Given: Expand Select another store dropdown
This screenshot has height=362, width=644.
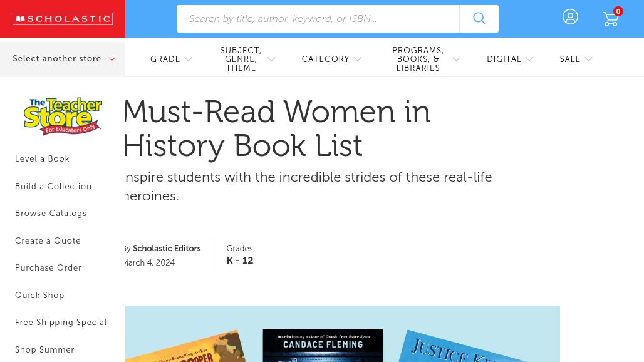Looking at the screenshot, I should click(x=63, y=59).
